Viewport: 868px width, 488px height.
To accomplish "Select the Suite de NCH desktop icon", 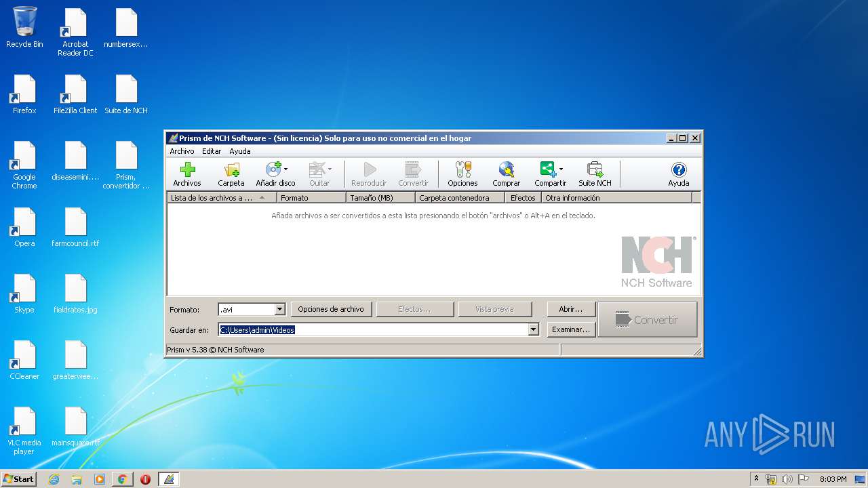I will (x=126, y=94).
